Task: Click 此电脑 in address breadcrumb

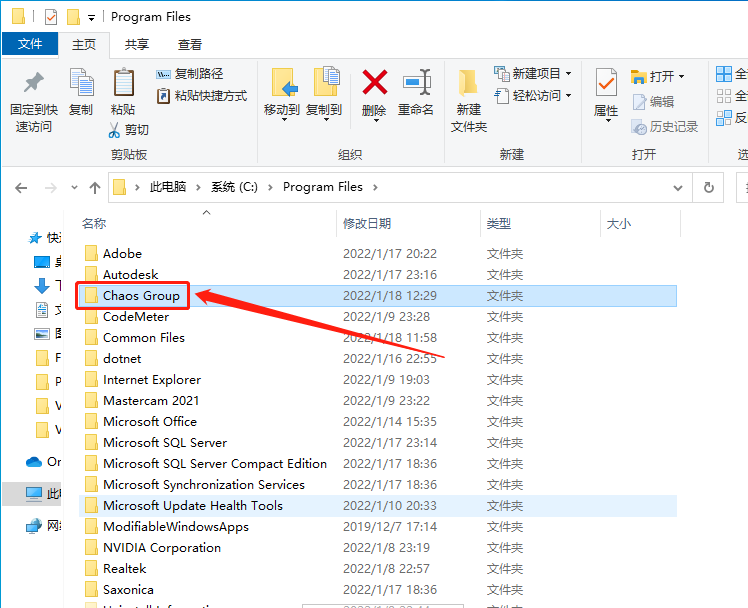Action: (168, 187)
